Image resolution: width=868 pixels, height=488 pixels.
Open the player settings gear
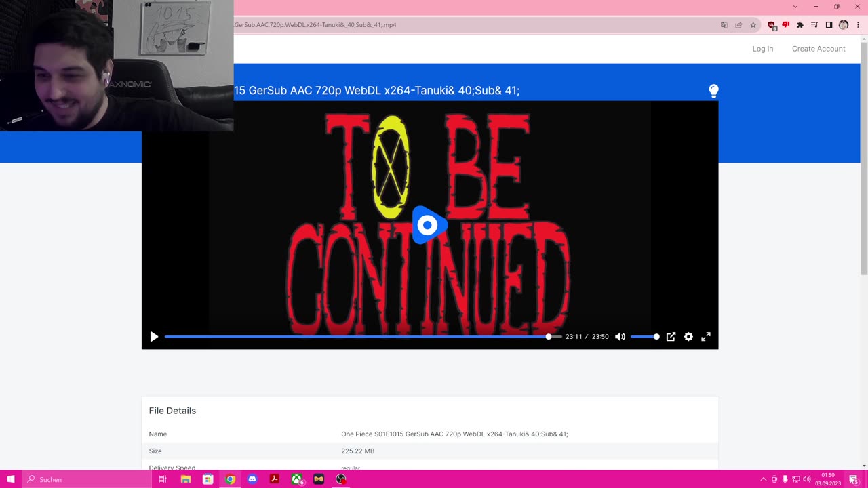pos(688,337)
